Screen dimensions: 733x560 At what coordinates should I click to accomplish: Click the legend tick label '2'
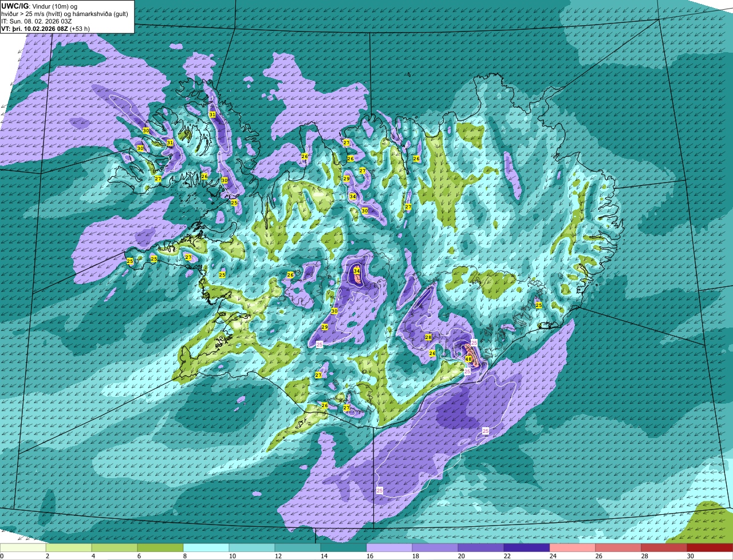pyautogui.click(x=47, y=556)
